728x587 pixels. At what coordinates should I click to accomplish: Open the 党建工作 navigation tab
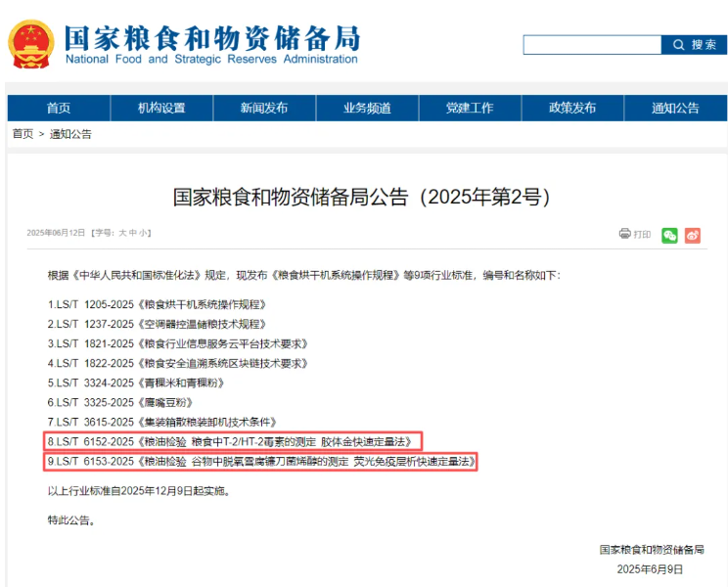click(470, 109)
